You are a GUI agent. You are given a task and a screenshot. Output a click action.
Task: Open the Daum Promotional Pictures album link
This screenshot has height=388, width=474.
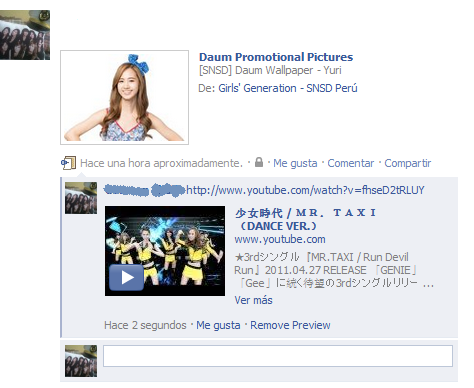click(276, 57)
